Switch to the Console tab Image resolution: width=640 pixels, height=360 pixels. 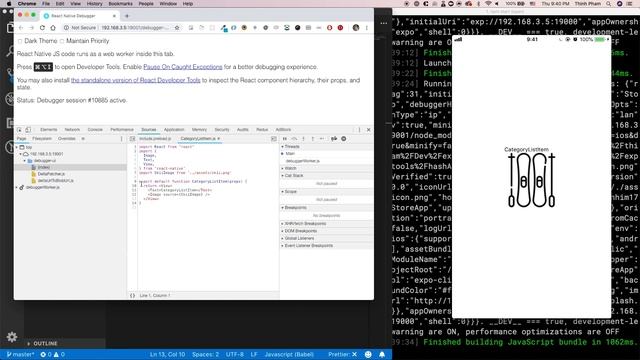point(95,130)
